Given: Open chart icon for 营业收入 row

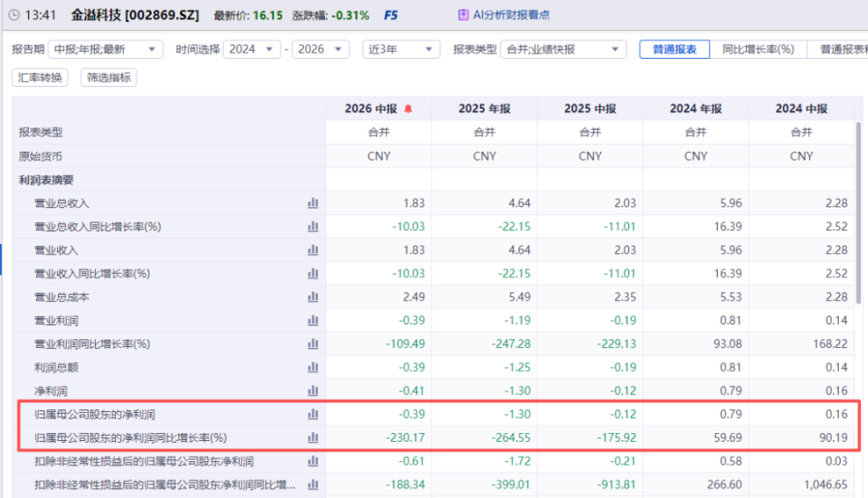Looking at the screenshot, I should point(313,250).
